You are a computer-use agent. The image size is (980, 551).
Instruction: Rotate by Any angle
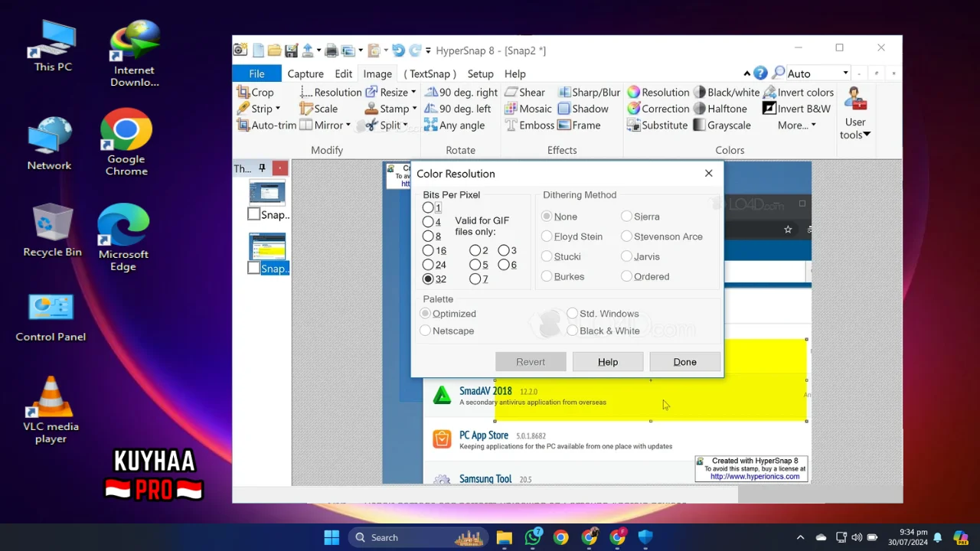[x=454, y=126]
